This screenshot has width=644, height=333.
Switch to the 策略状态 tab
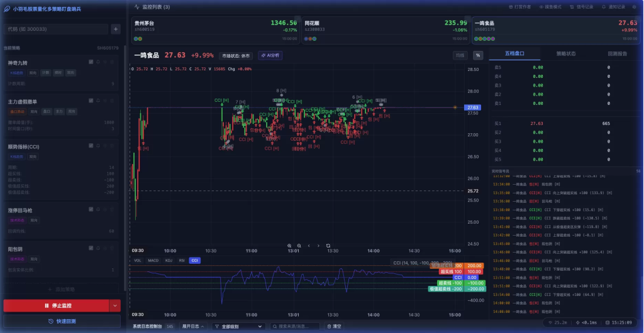coord(566,54)
